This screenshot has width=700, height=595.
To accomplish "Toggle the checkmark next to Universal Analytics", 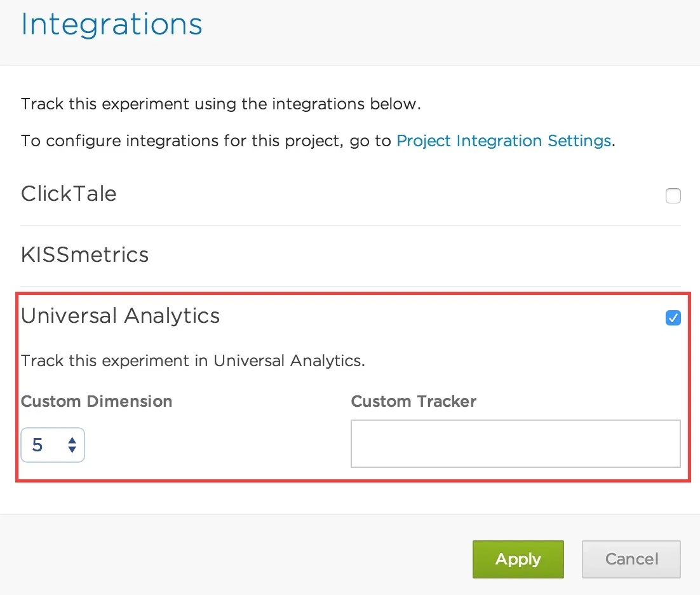I will tap(673, 318).
